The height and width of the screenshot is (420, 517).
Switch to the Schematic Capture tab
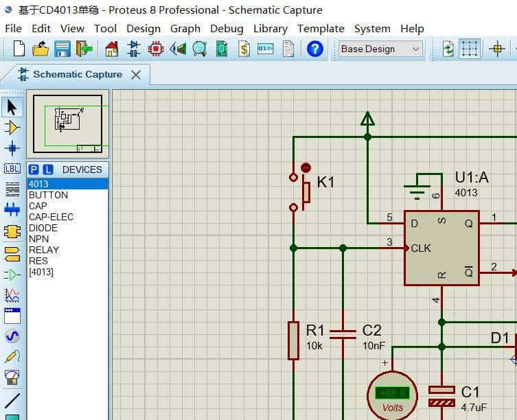pyautogui.click(x=77, y=74)
